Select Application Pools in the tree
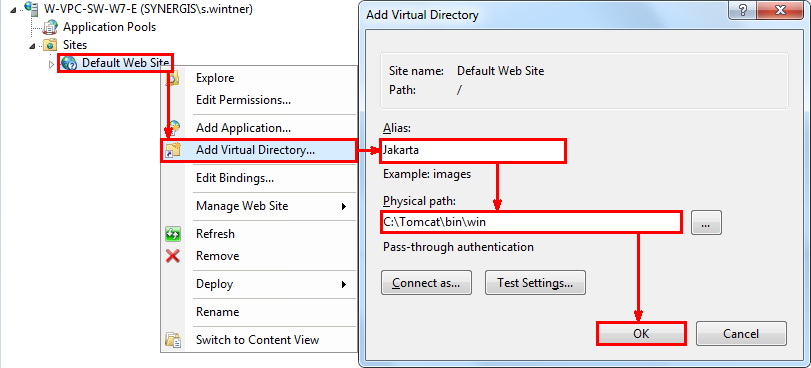Screen dimensions: 811x368 pyautogui.click(x=110, y=26)
